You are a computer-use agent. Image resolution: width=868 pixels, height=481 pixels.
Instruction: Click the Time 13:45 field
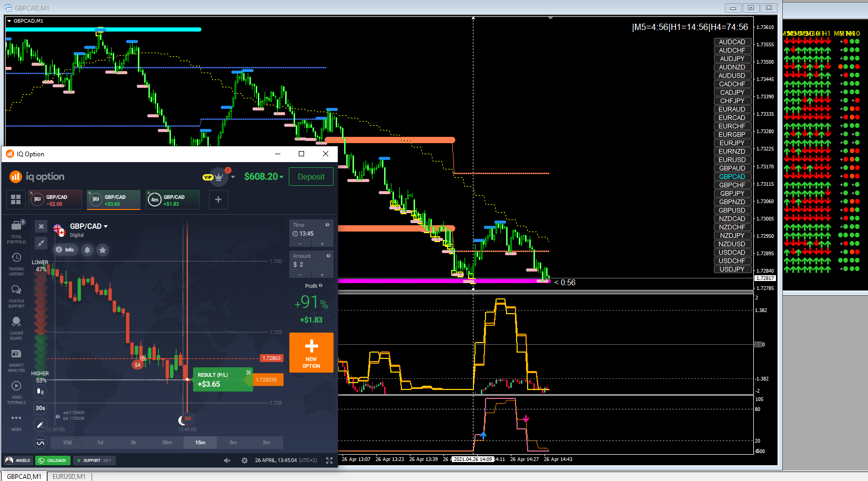pos(311,234)
